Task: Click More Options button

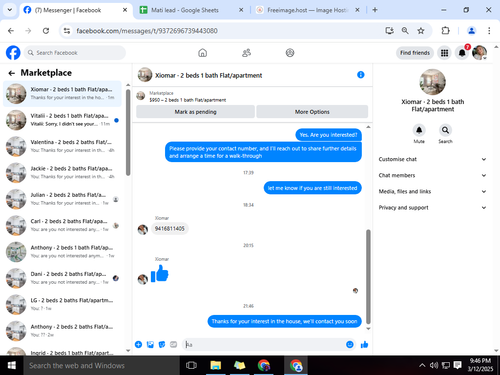Action: click(312, 112)
